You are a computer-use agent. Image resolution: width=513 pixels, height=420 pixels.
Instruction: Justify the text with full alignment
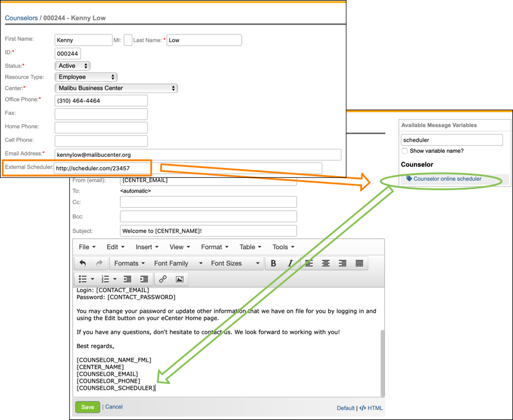(360, 264)
